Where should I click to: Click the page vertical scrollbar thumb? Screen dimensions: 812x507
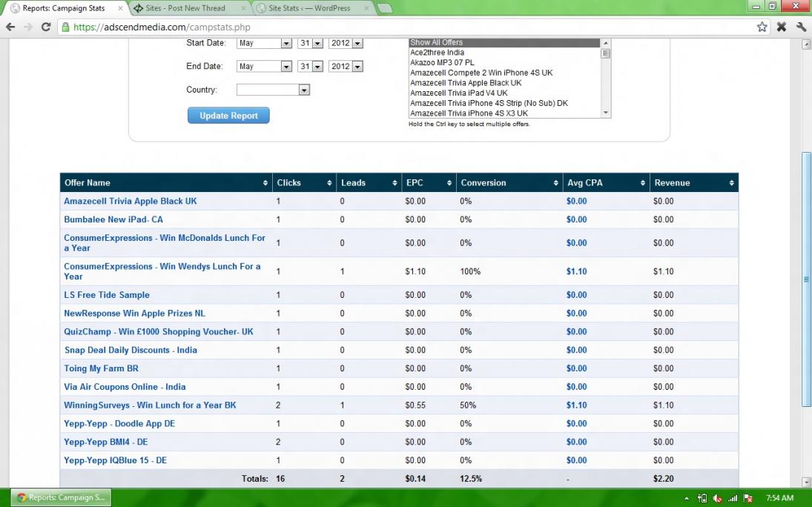pos(806,279)
